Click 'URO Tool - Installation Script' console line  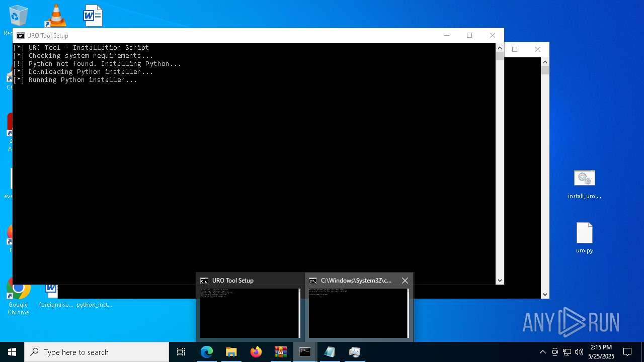pyautogui.click(x=81, y=48)
